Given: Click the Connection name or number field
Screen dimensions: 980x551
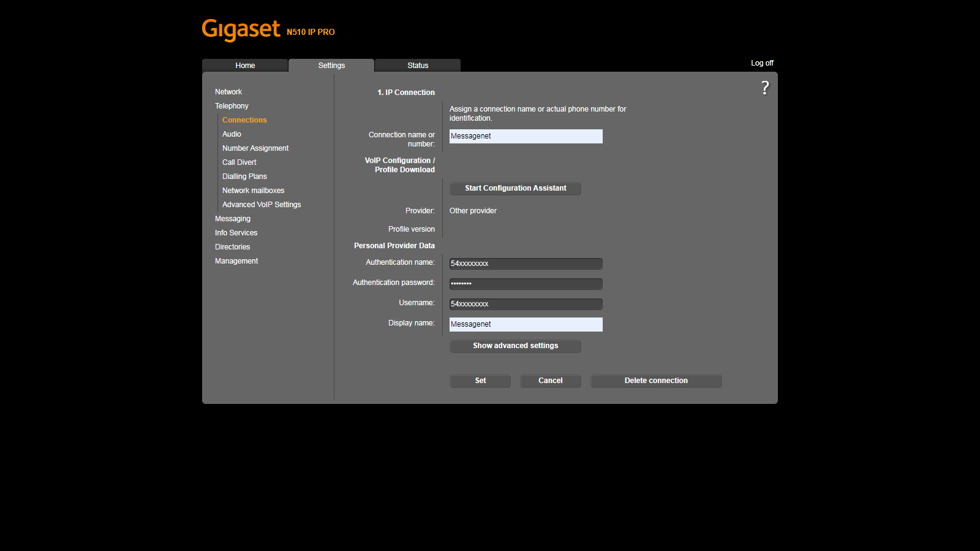Looking at the screenshot, I should point(526,136).
